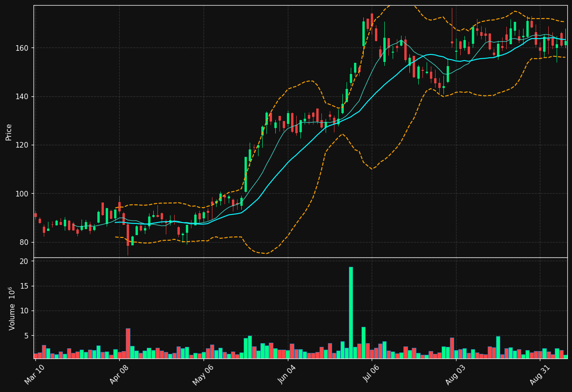The image size is (572, 392).
Task: Click the 15 volume axis value
Action: click(x=24, y=286)
